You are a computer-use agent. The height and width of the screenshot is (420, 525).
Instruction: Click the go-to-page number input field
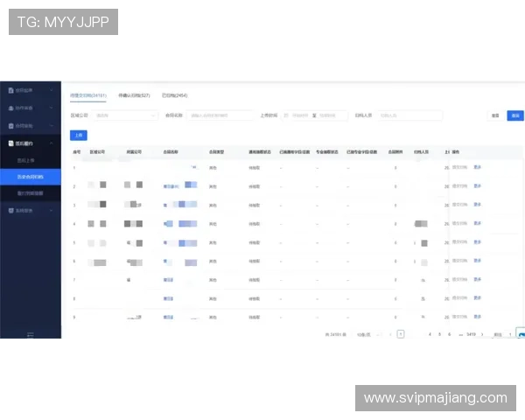[510, 334]
